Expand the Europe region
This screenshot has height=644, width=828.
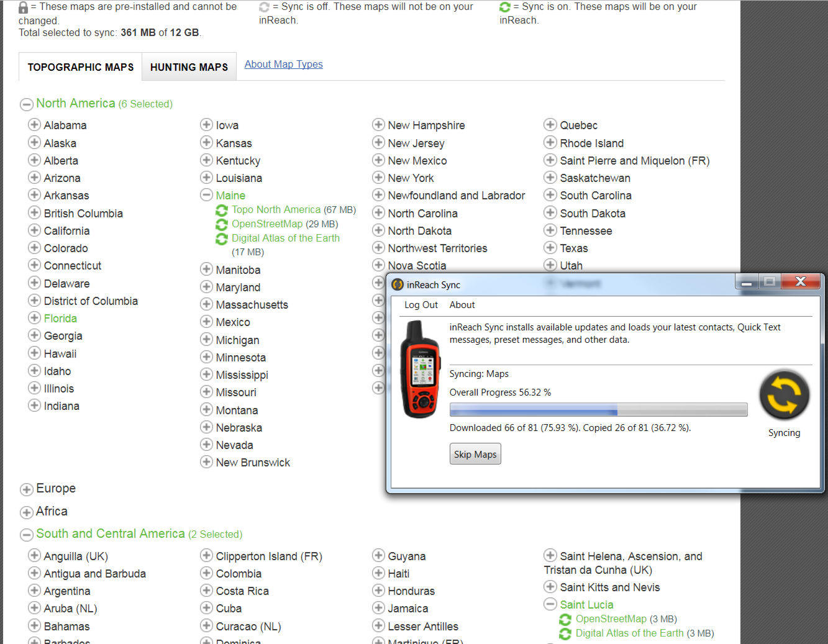26,489
